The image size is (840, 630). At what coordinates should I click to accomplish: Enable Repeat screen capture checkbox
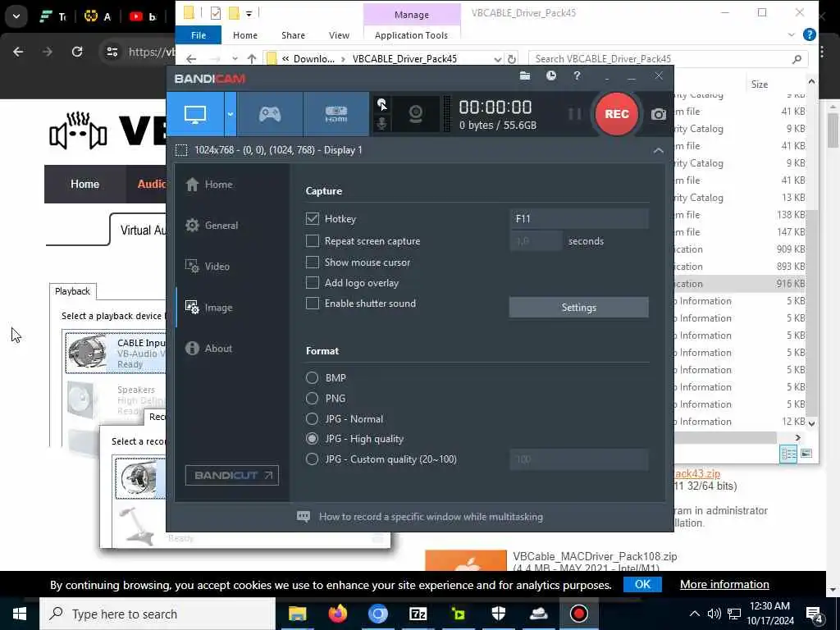click(x=313, y=241)
